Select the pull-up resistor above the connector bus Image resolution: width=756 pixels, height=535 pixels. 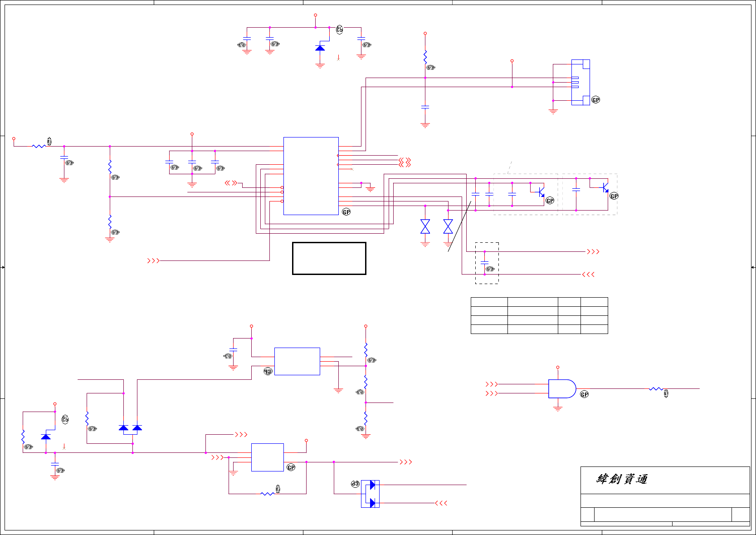[x=425, y=58]
